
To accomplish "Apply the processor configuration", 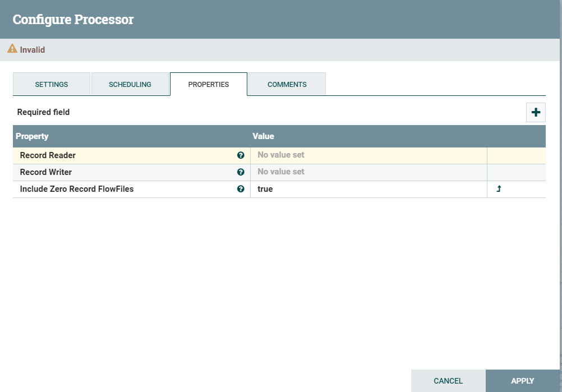I will coord(522,380).
